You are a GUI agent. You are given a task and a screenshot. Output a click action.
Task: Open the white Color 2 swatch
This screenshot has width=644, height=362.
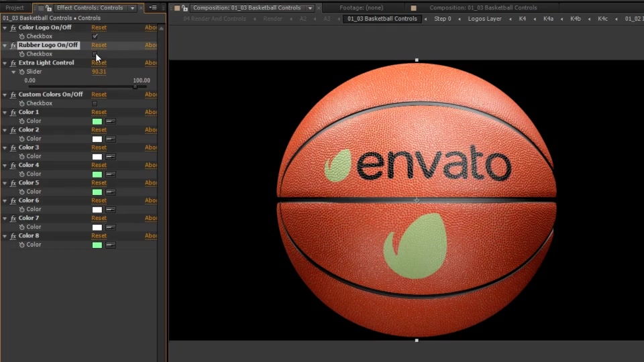point(97,139)
